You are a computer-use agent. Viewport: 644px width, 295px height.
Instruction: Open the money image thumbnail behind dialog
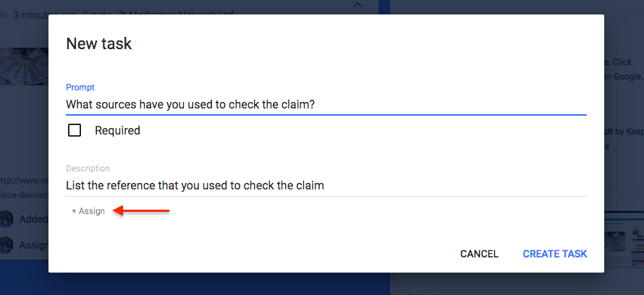24,67
